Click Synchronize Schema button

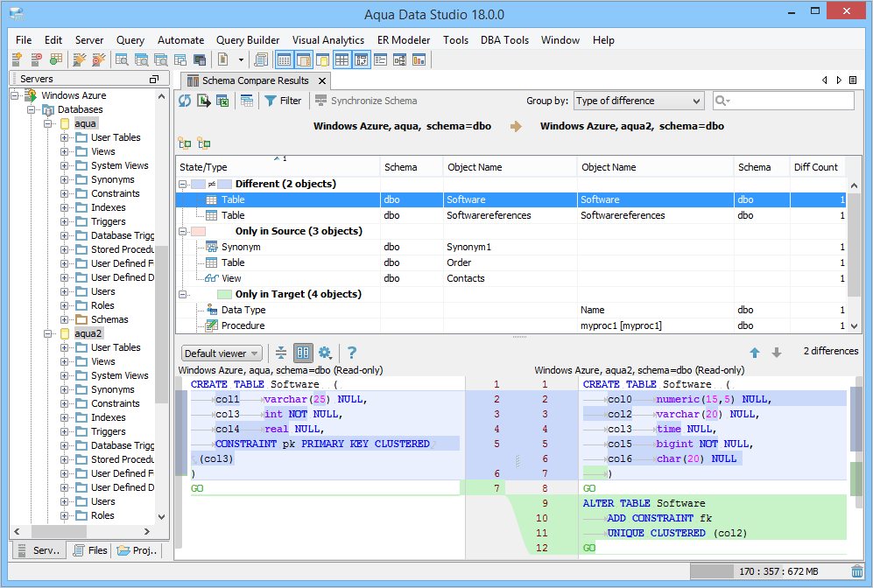pyautogui.click(x=366, y=101)
